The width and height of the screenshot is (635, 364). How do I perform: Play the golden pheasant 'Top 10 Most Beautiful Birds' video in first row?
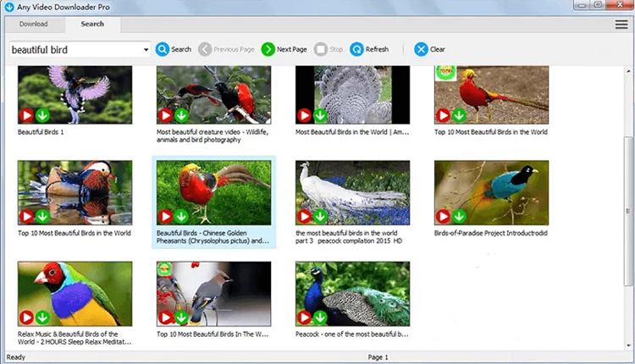[x=443, y=115]
